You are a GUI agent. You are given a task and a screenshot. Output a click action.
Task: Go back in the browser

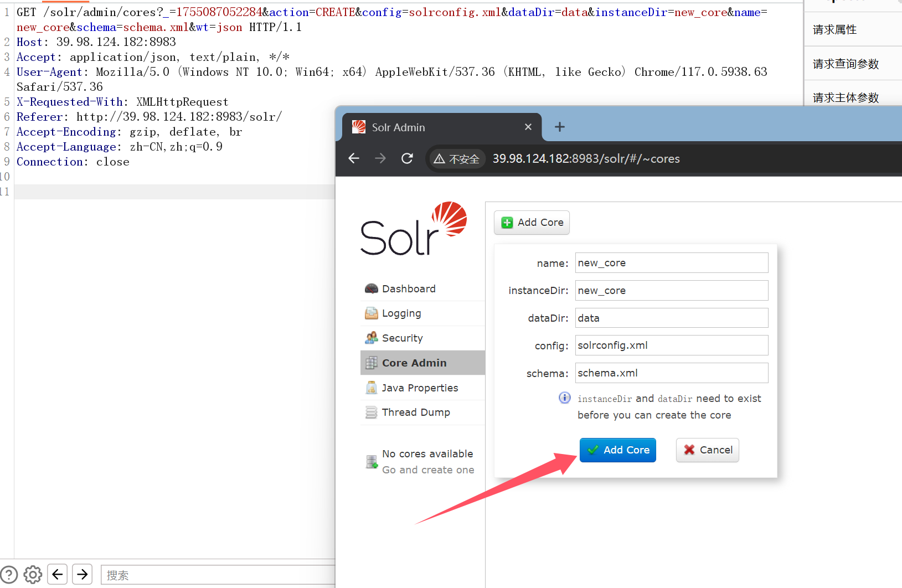(x=354, y=159)
